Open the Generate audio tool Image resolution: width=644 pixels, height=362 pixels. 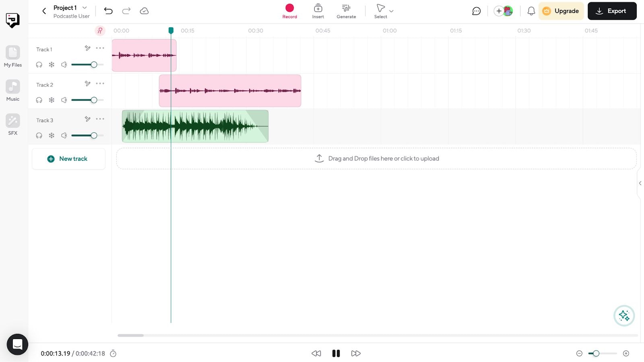pyautogui.click(x=346, y=11)
